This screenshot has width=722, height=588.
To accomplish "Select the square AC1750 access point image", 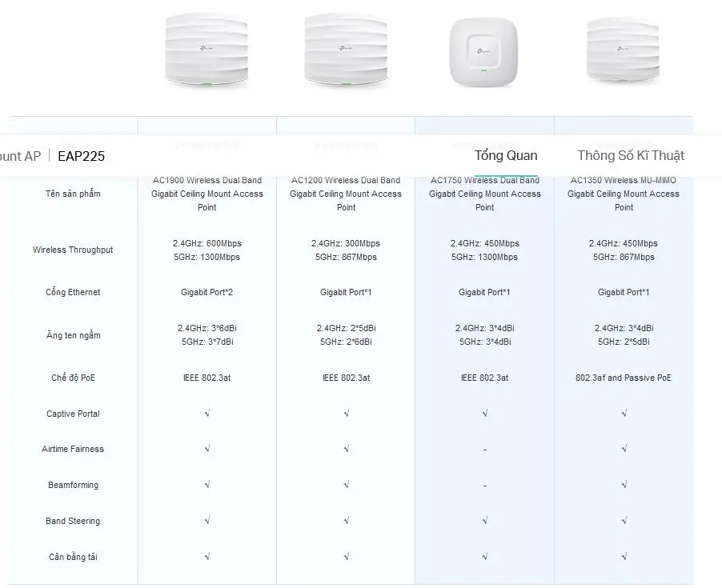I will pos(483,52).
